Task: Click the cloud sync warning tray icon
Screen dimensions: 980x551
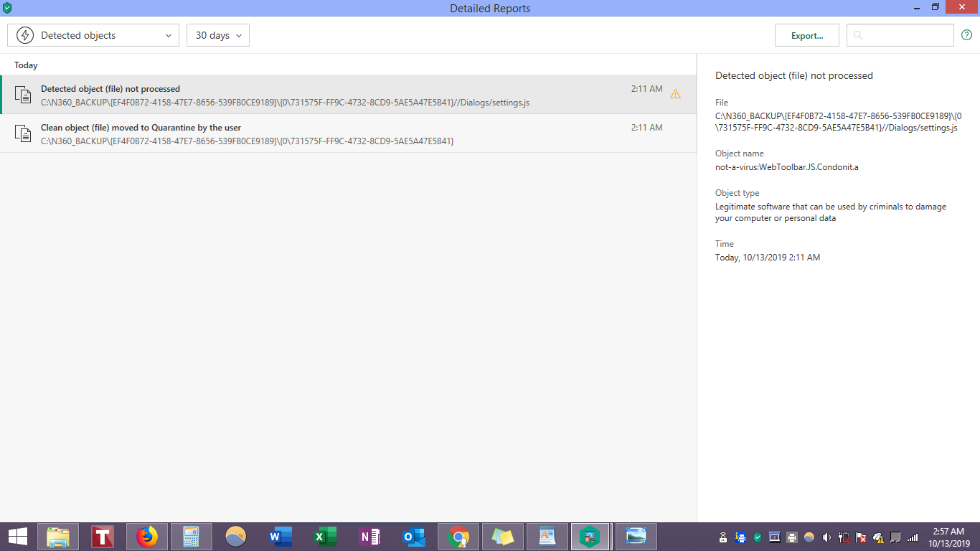Action: pyautogui.click(x=878, y=537)
